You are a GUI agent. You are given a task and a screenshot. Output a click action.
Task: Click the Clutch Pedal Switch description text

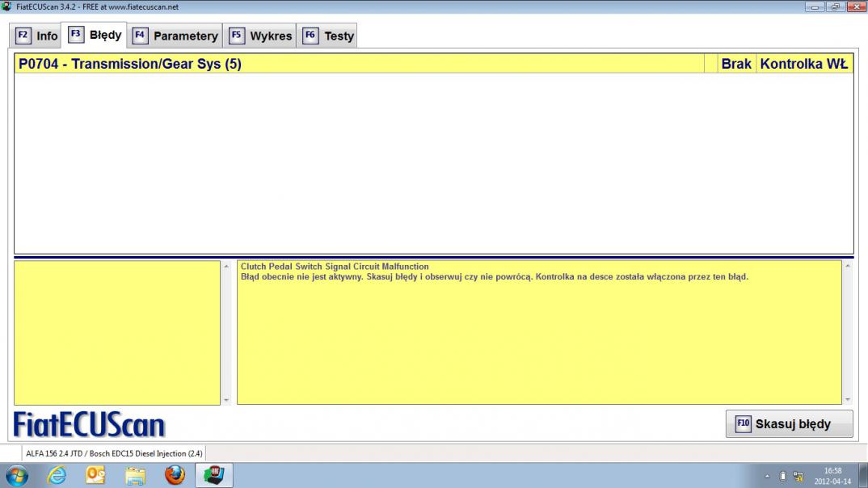coord(335,267)
